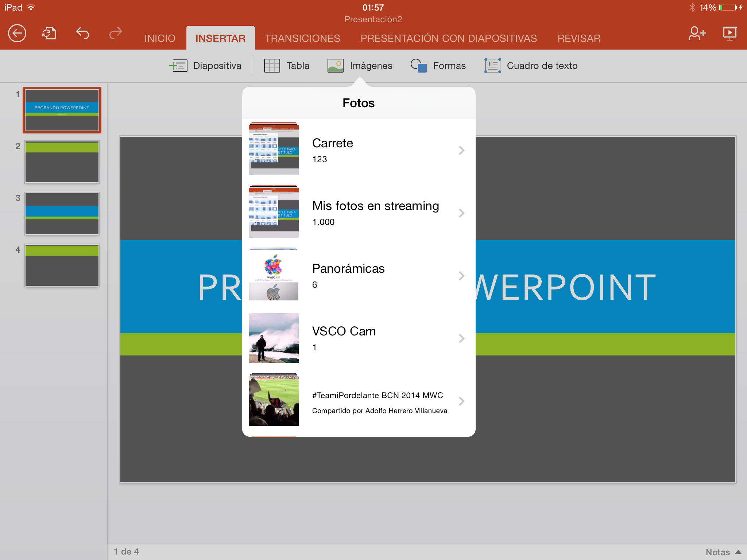Image resolution: width=747 pixels, height=560 pixels.
Task: Expand the Panorámicas album chevron
Action: click(x=461, y=276)
